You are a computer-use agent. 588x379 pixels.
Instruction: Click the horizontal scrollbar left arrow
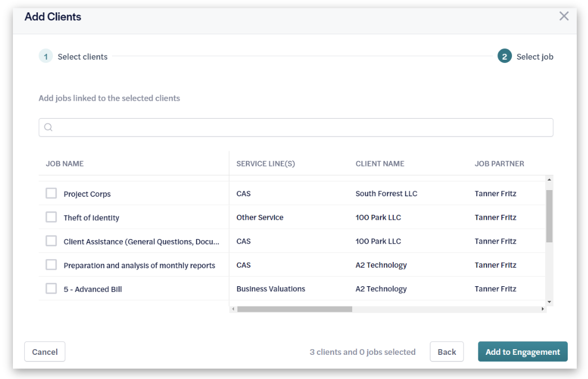[234, 309]
